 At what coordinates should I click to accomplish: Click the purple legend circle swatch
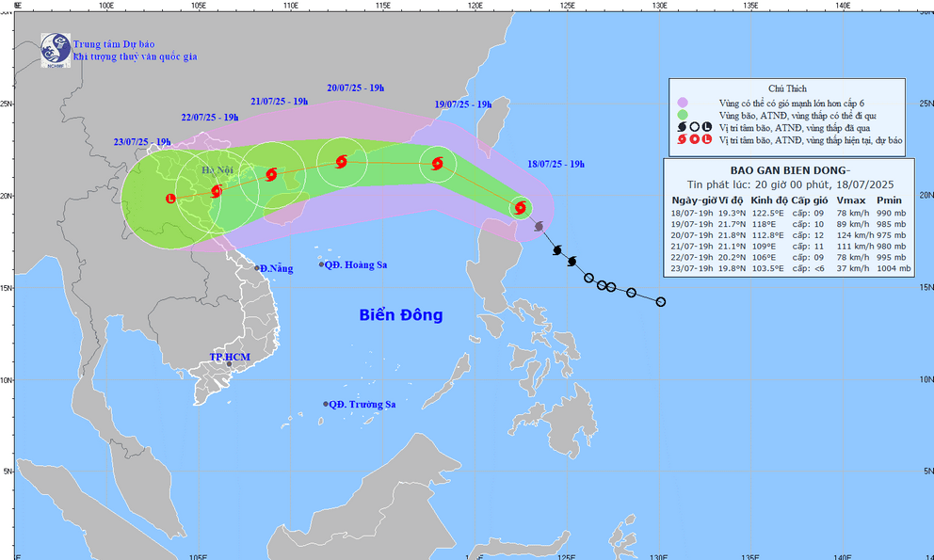tap(682, 104)
